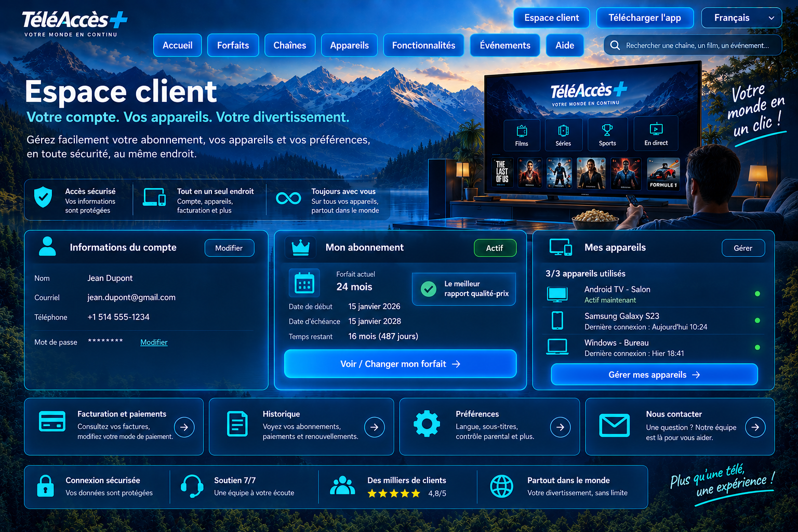Click the devices icon in Mes appareils header

[561, 247]
